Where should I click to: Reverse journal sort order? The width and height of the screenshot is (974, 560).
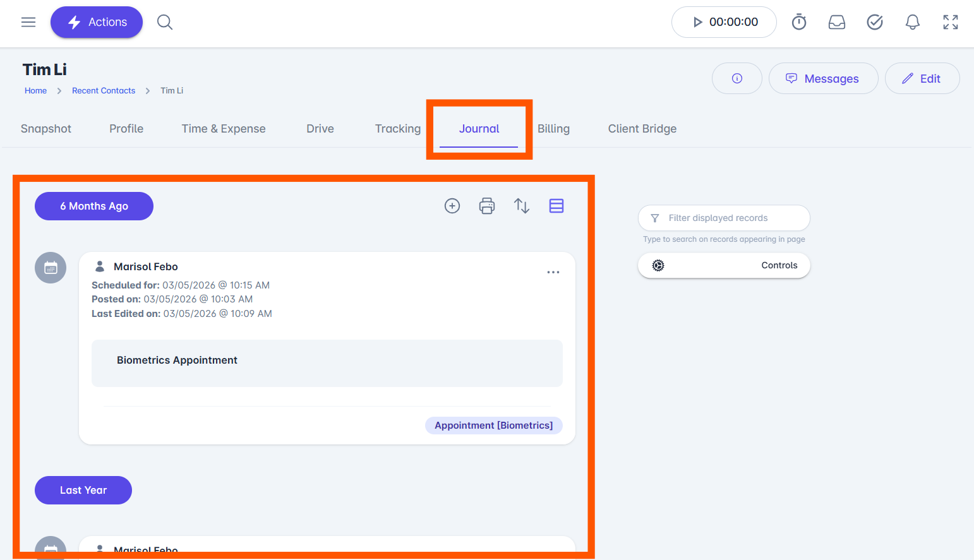pyautogui.click(x=522, y=206)
